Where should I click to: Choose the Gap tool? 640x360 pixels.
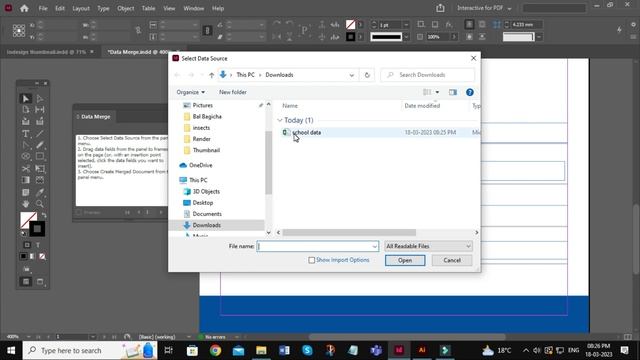coord(40,109)
